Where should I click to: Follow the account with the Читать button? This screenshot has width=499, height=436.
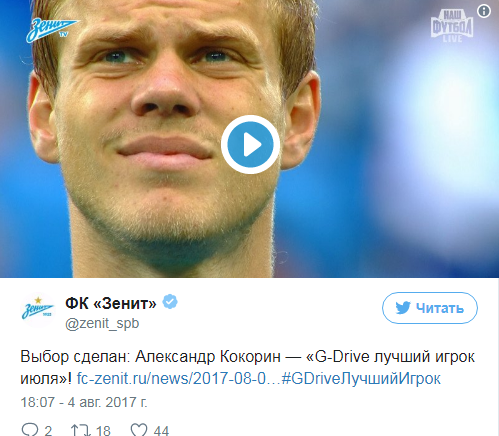point(430,308)
